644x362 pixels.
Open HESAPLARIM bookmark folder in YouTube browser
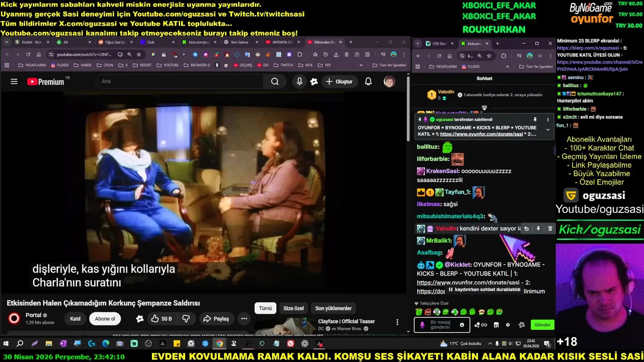coord(31,65)
